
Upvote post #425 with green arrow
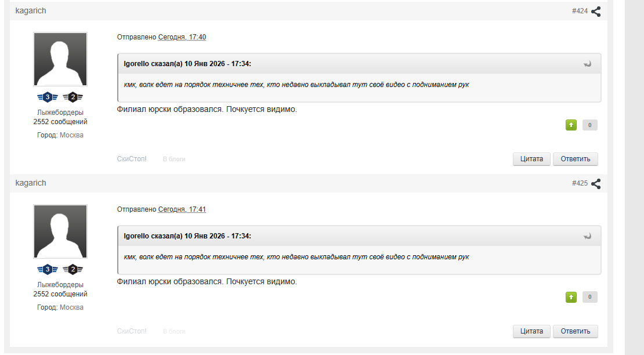click(x=571, y=297)
